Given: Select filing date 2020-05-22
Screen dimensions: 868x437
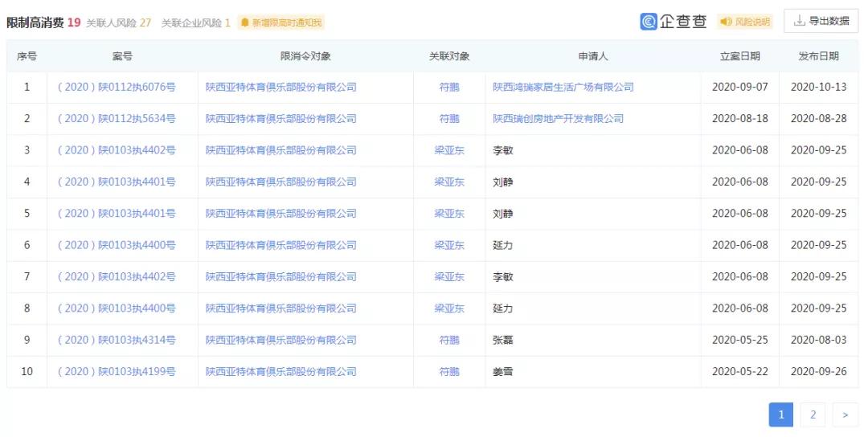Looking at the screenshot, I should point(740,371).
